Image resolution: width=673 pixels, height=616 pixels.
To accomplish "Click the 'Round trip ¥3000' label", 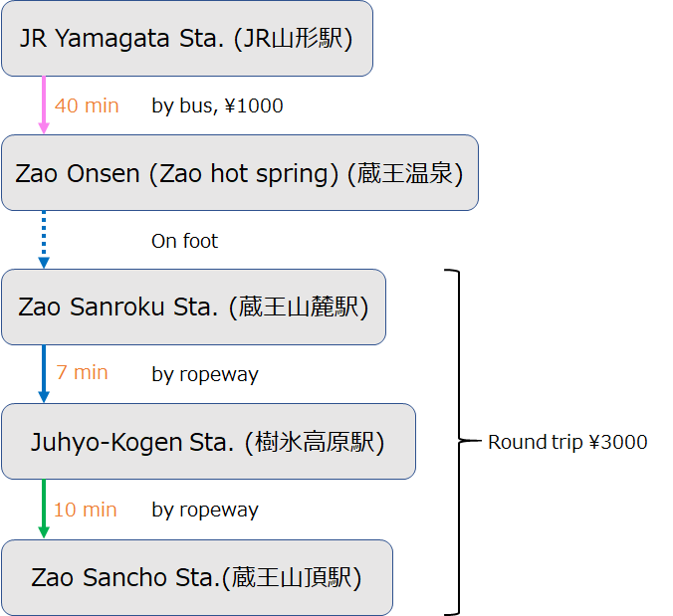I will click(567, 442).
